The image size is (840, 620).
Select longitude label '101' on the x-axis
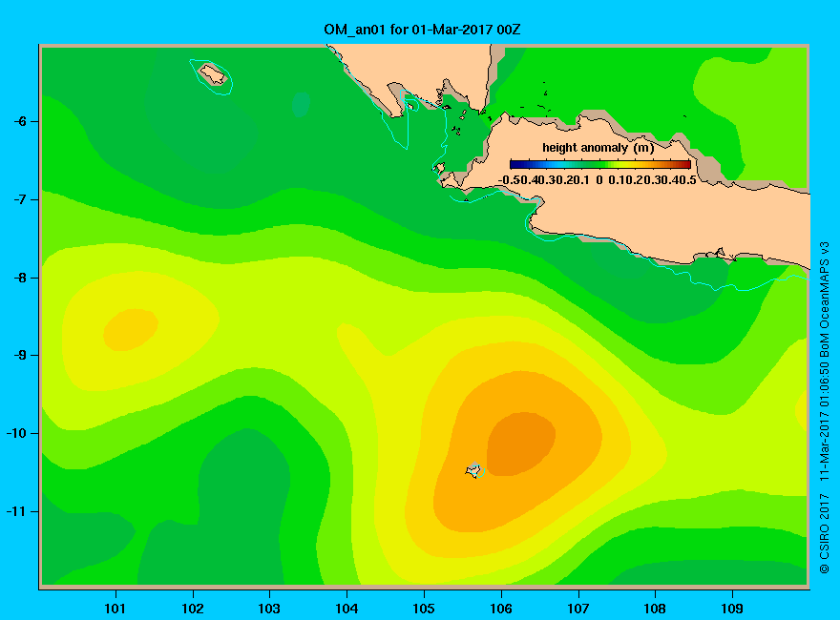click(115, 609)
